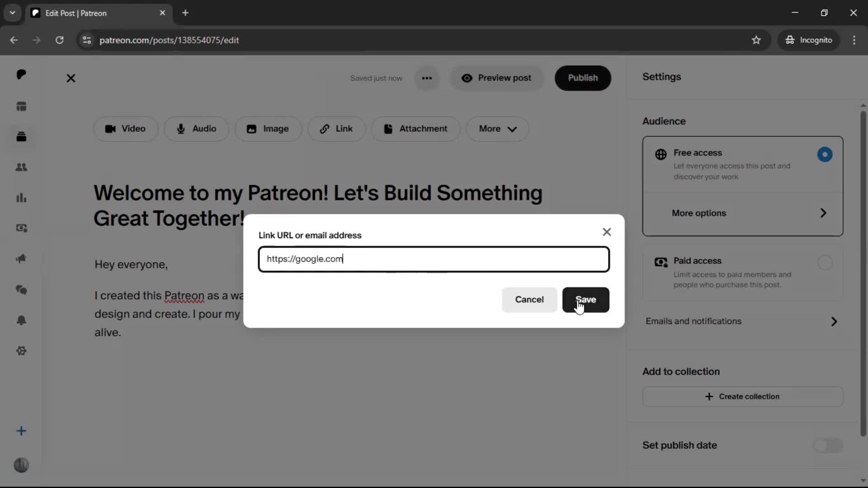Open the insights bar chart icon

tap(21, 198)
